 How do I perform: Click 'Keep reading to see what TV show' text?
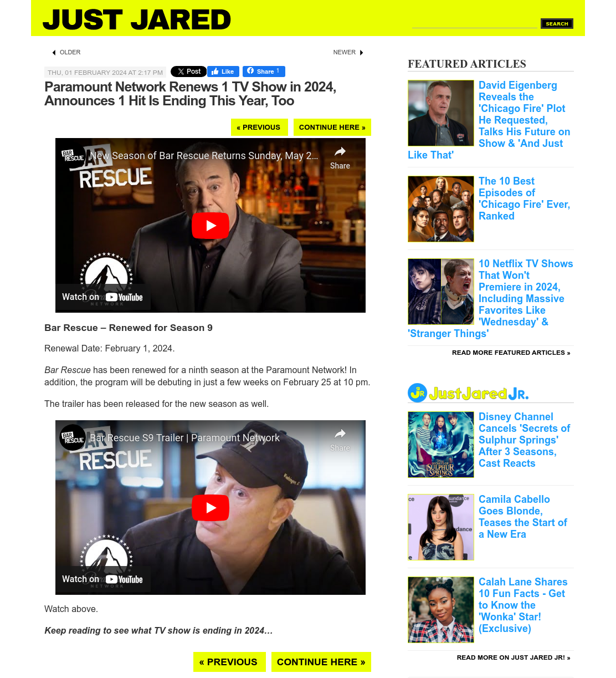(x=158, y=631)
